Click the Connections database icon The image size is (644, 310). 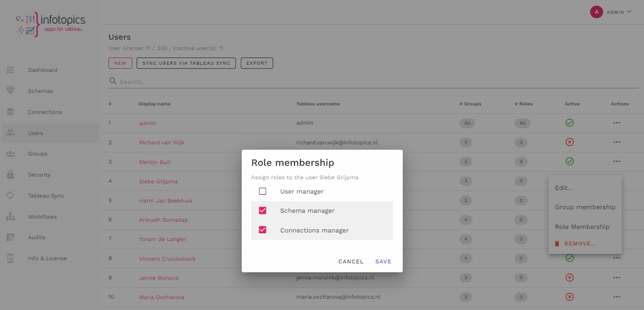click(x=10, y=112)
